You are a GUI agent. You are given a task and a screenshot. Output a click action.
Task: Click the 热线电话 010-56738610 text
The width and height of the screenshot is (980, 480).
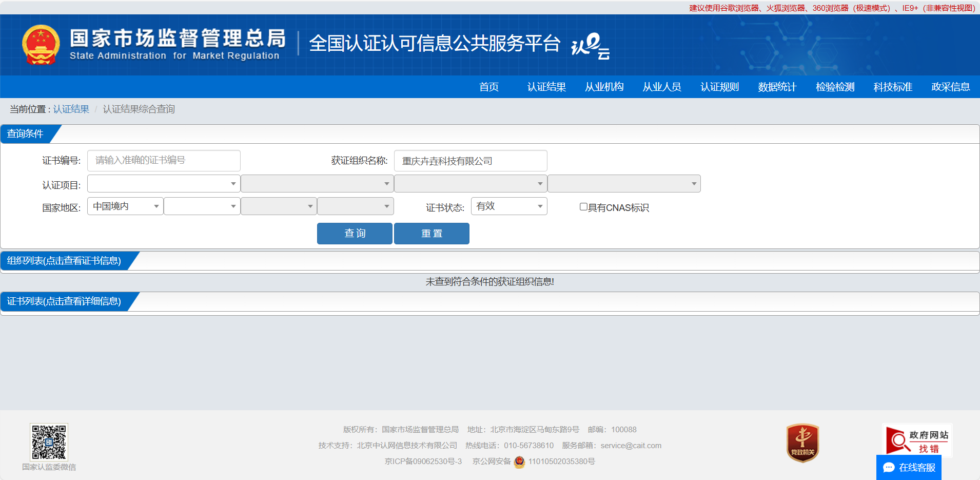(509, 446)
